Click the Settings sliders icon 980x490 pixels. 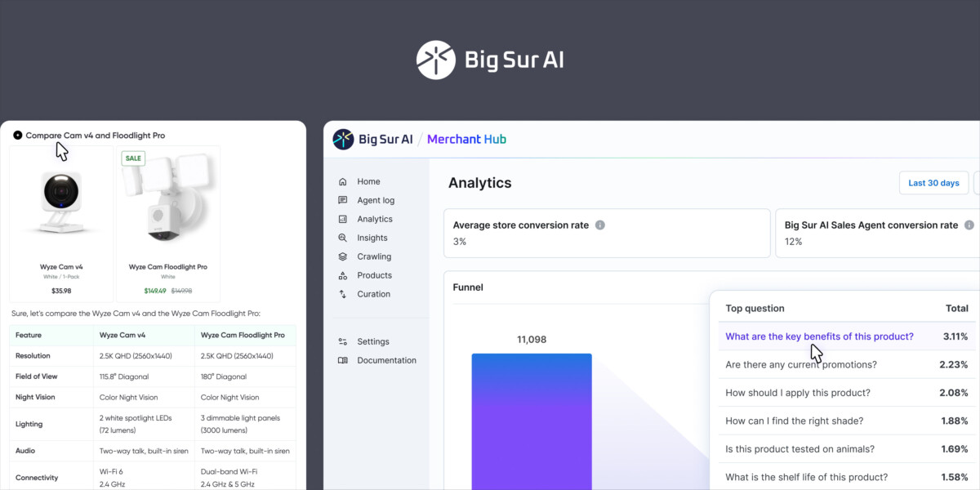tap(342, 342)
